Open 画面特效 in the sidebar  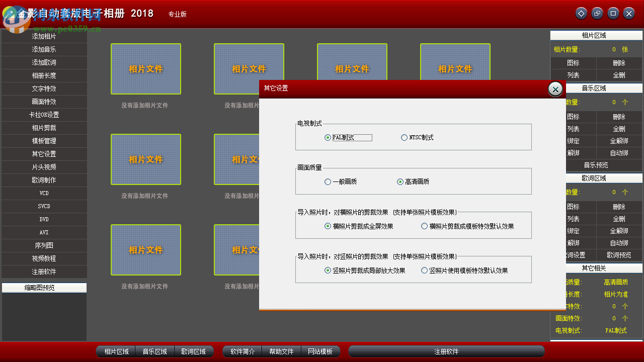coord(44,102)
